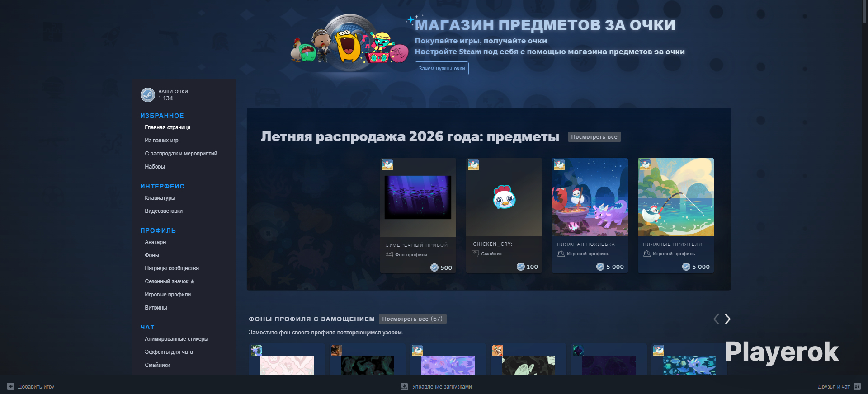
Task: Open downloads via the "Управление загрузками" icon
Action: click(x=404, y=386)
